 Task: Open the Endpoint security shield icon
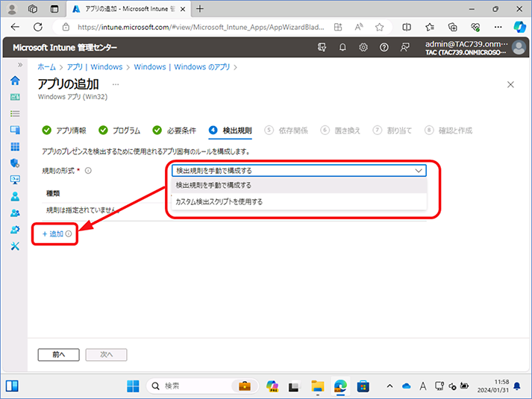[15, 163]
